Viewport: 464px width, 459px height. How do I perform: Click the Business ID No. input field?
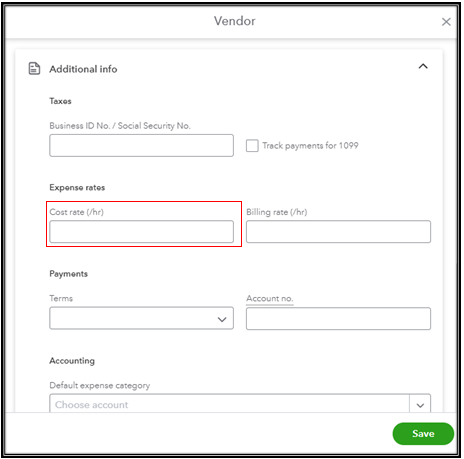[141, 145]
